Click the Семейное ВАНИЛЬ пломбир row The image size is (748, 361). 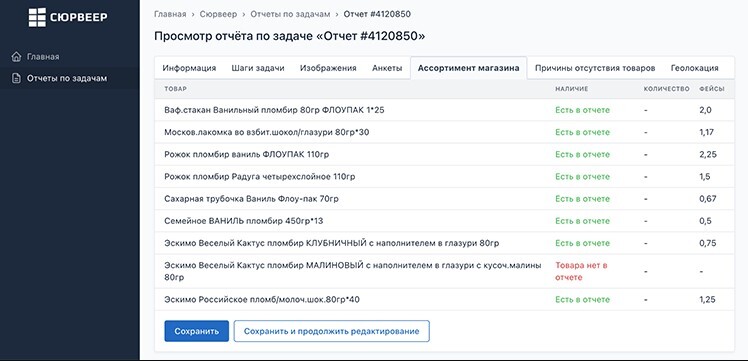click(x=445, y=221)
